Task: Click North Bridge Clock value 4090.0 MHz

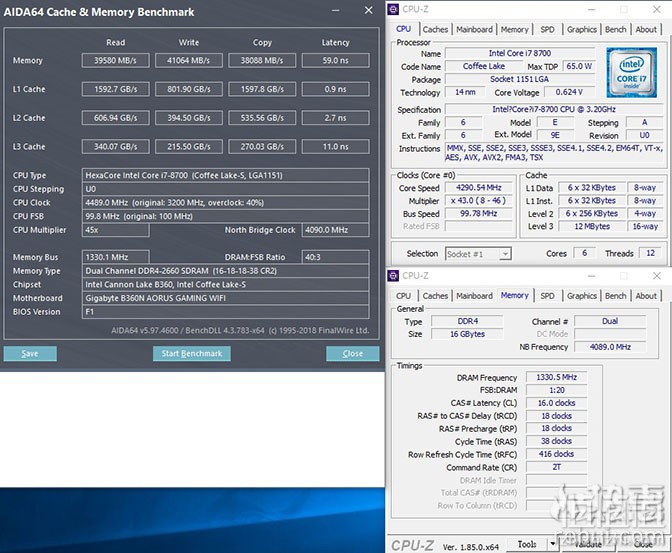Action: (x=336, y=230)
